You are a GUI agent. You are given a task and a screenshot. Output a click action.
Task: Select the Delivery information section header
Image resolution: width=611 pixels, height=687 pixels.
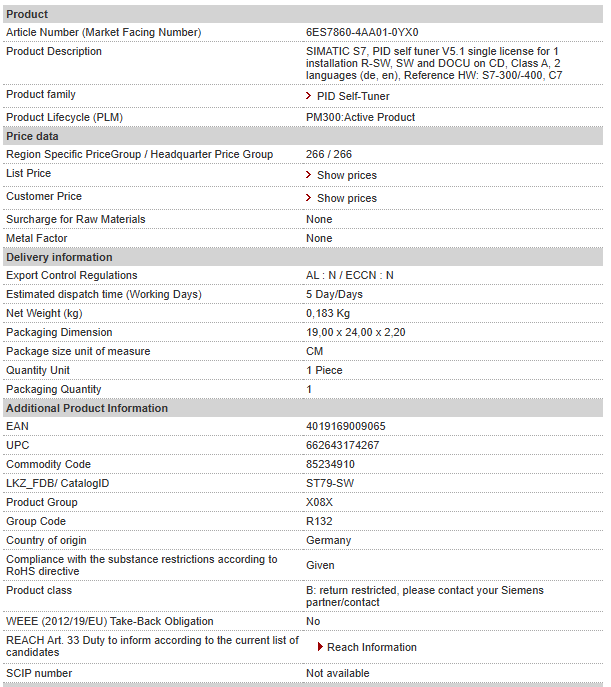303,257
